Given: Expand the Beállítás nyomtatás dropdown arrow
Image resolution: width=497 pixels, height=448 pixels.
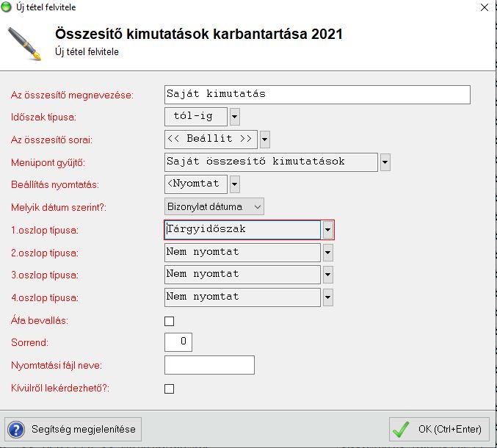Looking at the screenshot, I should 234,184.
